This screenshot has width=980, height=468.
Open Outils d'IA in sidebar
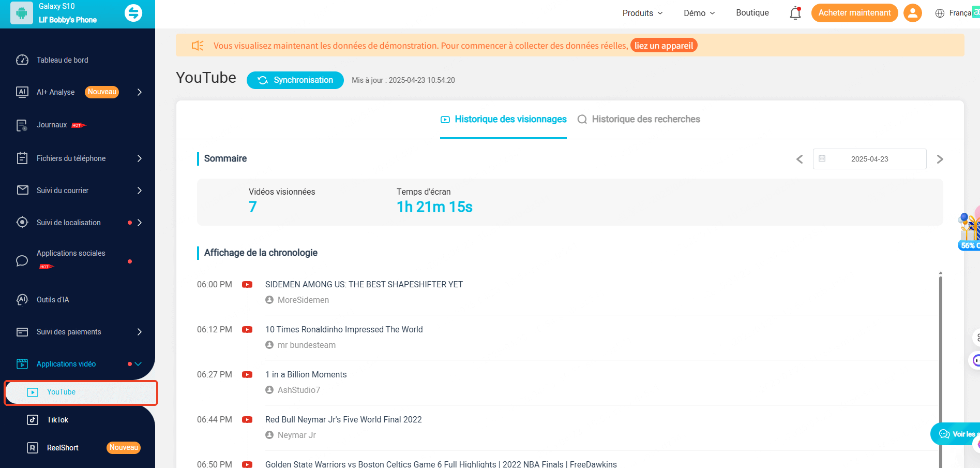pyautogui.click(x=53, y=300)
